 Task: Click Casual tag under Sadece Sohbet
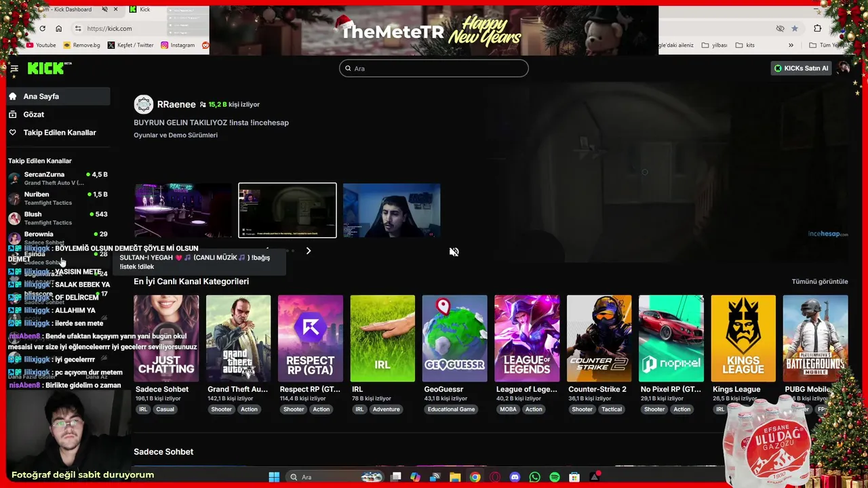[165, 409]
